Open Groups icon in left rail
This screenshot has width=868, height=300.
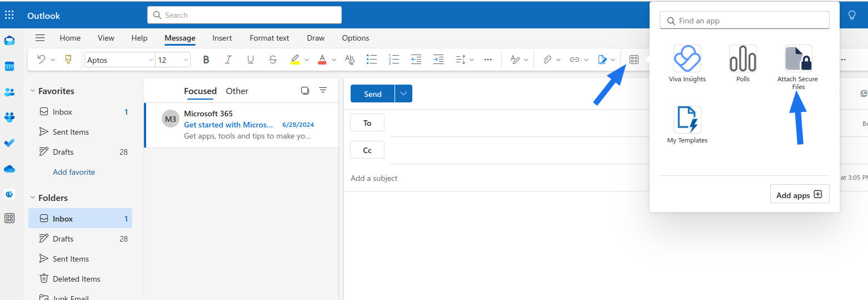(x=9, y=117)
